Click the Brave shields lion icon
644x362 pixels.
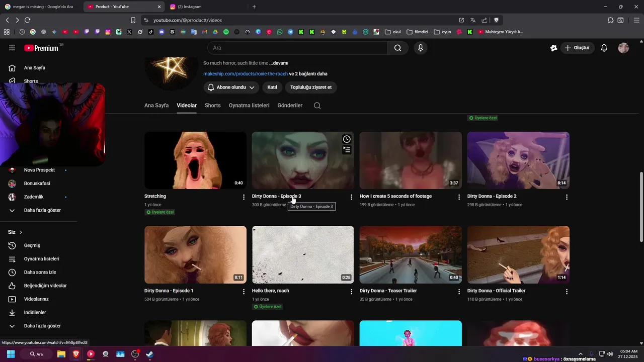click(496, 20)
